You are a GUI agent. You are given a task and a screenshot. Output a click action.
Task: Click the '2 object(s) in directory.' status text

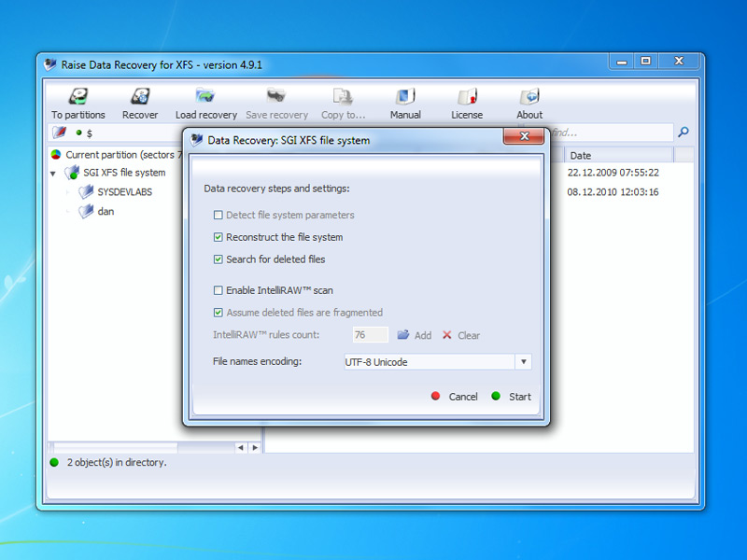[x=117, y=462]
